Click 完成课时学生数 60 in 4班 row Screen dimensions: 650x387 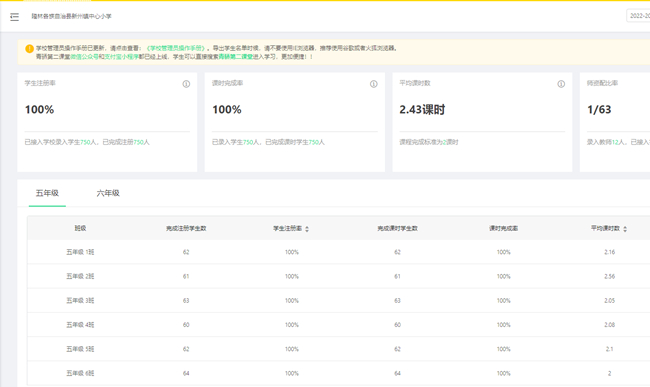coord(398,325)
